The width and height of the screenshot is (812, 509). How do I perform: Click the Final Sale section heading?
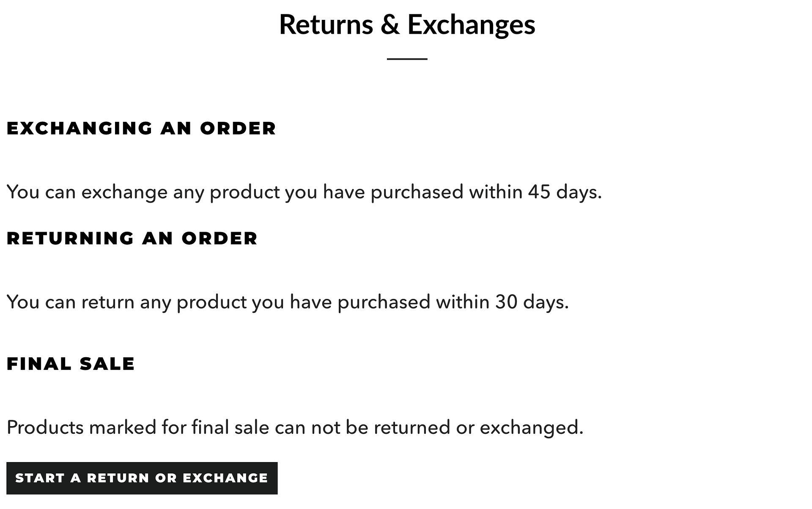click(71, 364)
